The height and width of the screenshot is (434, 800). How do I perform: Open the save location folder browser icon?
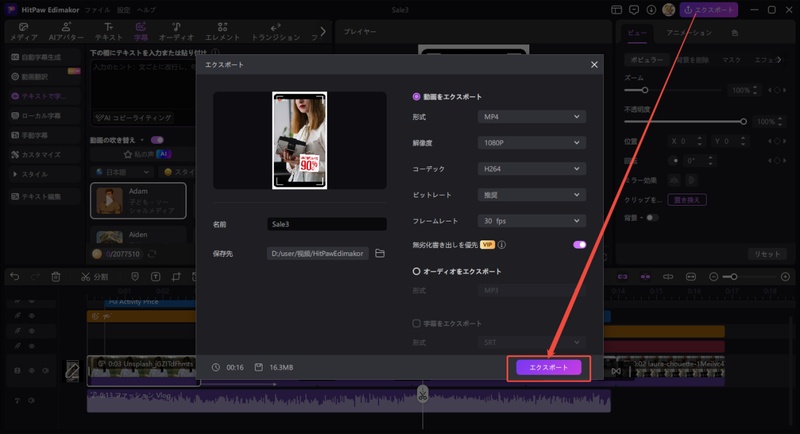click(380, 253)
